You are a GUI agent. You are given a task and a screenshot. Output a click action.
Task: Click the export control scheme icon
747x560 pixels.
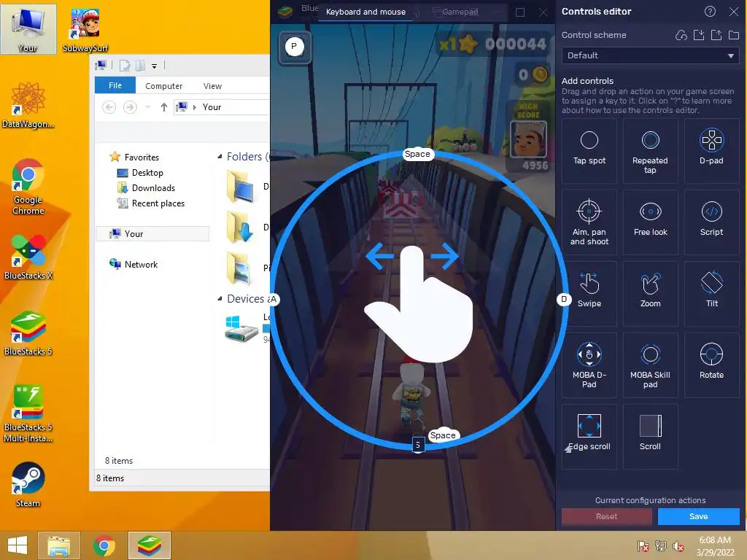(x=716, y=35)
